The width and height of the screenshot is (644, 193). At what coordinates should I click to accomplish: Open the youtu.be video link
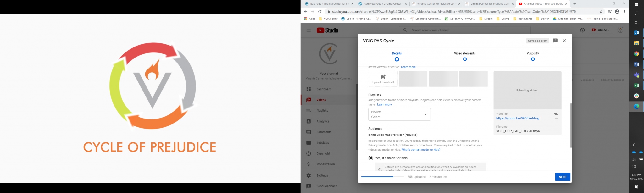point(517,119)
